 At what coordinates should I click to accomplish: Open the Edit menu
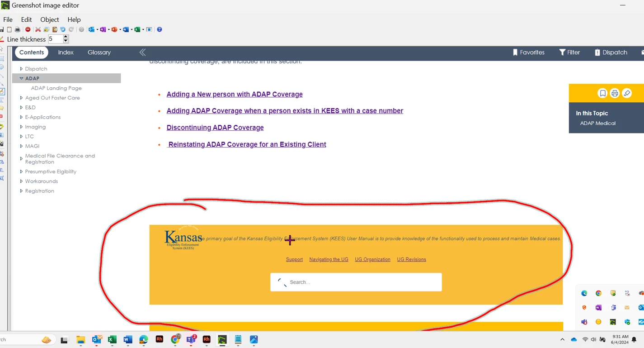(26, 19)
